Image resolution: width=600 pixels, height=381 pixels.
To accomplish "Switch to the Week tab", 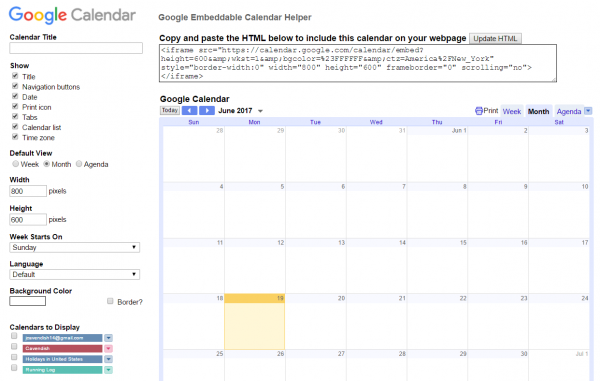I will [x=512, y=111].
